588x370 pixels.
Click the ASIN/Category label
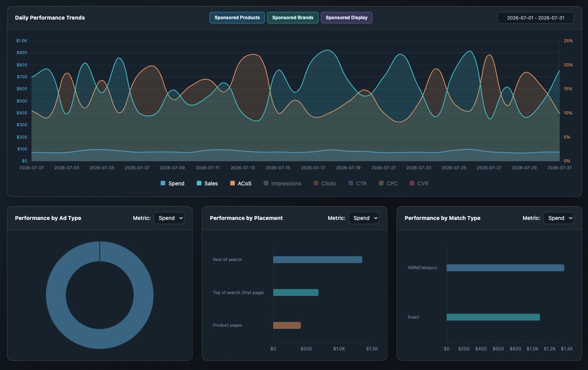(x=422, y=268)
